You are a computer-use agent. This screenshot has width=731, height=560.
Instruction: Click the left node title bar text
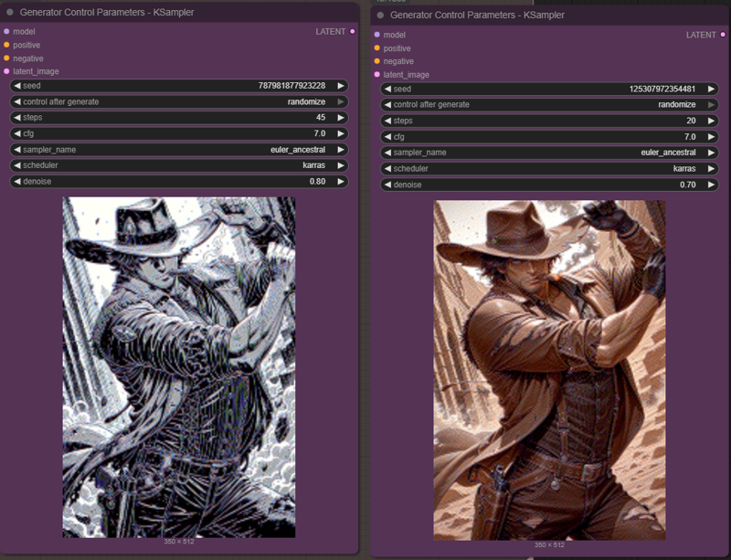pos(107,13)
